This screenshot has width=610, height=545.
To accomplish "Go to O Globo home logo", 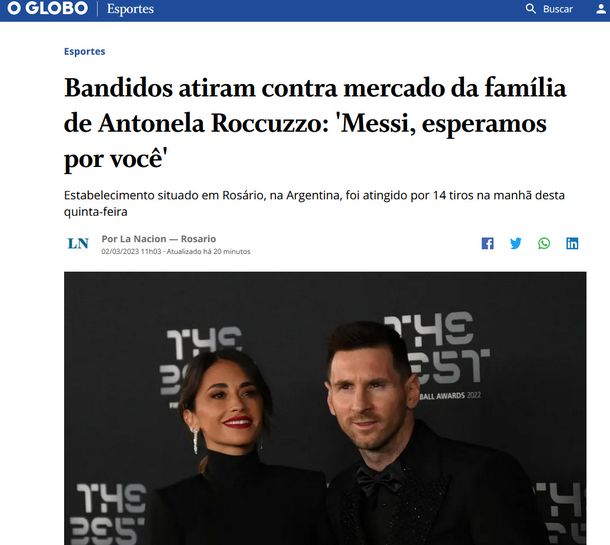I will [x=47, y=8].
